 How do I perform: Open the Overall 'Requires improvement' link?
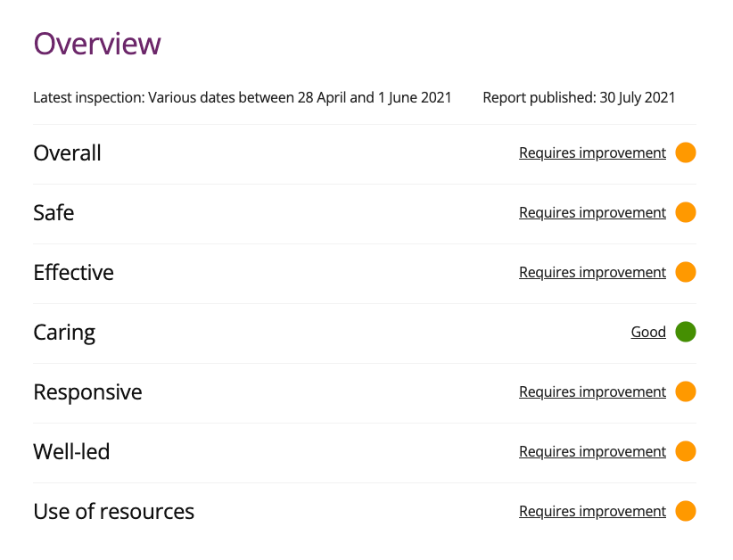pos(592,152)
